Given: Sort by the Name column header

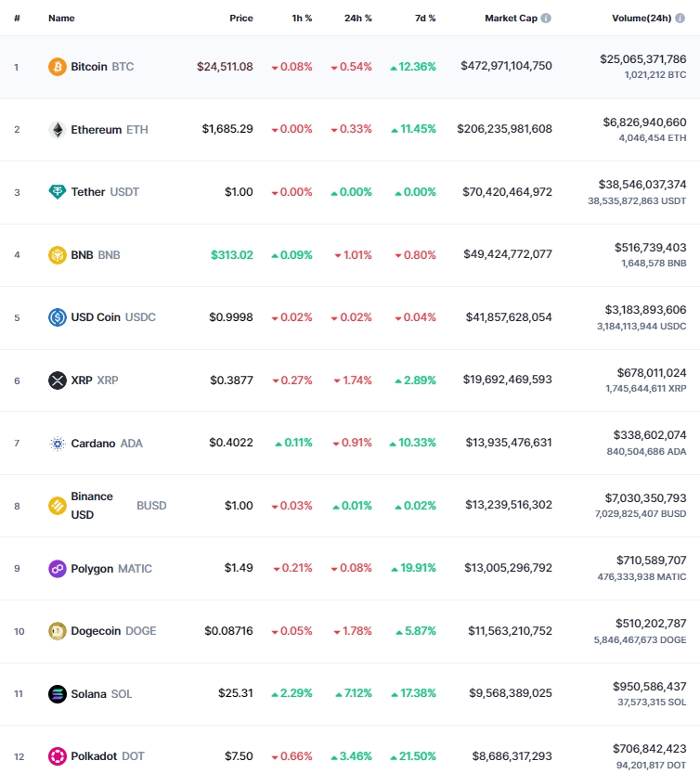Looking at the screenshot, I should (61, 19).
